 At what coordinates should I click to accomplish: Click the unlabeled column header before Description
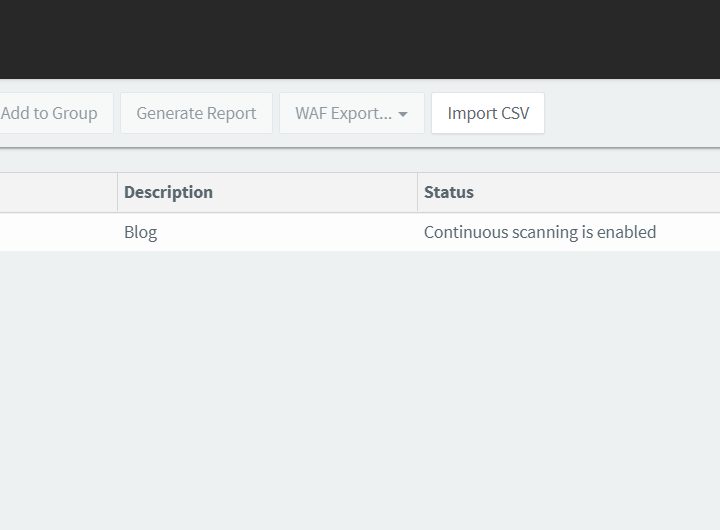pyautogui.click(x=58, y=192)
